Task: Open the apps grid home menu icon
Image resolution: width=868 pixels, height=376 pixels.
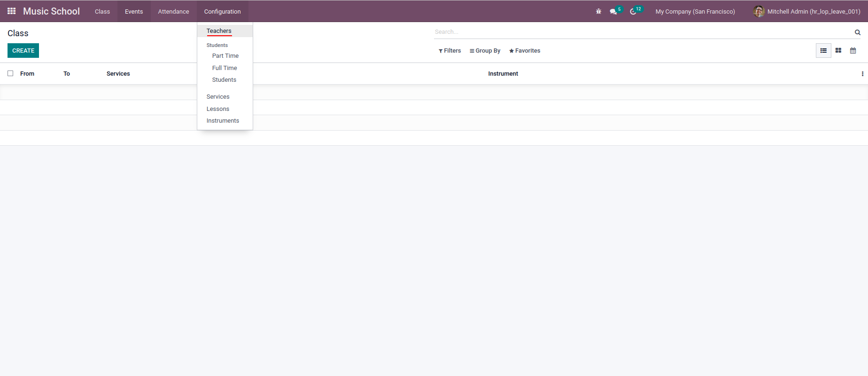Action: coord(12,11)
